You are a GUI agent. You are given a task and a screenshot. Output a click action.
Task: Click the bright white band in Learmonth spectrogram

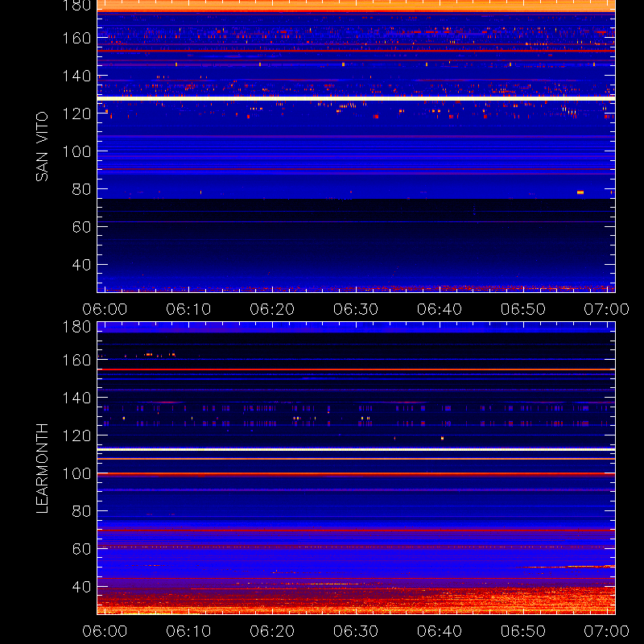(x=356, y=450)
